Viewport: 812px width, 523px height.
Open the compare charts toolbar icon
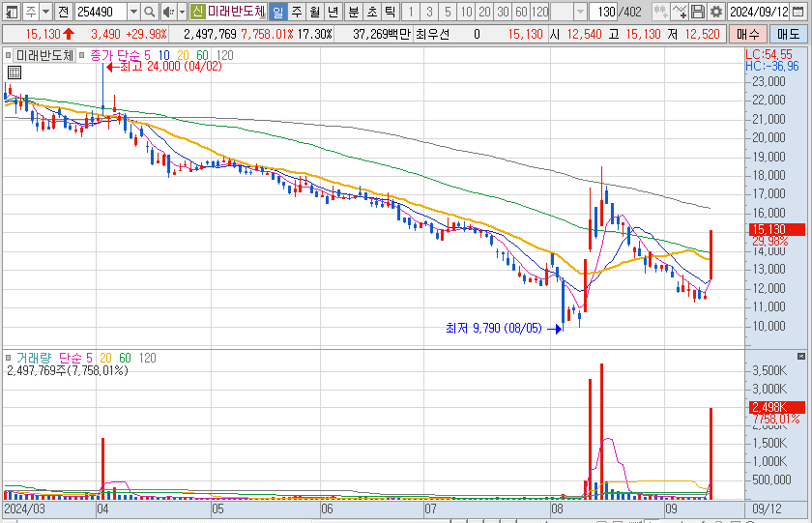660,12
